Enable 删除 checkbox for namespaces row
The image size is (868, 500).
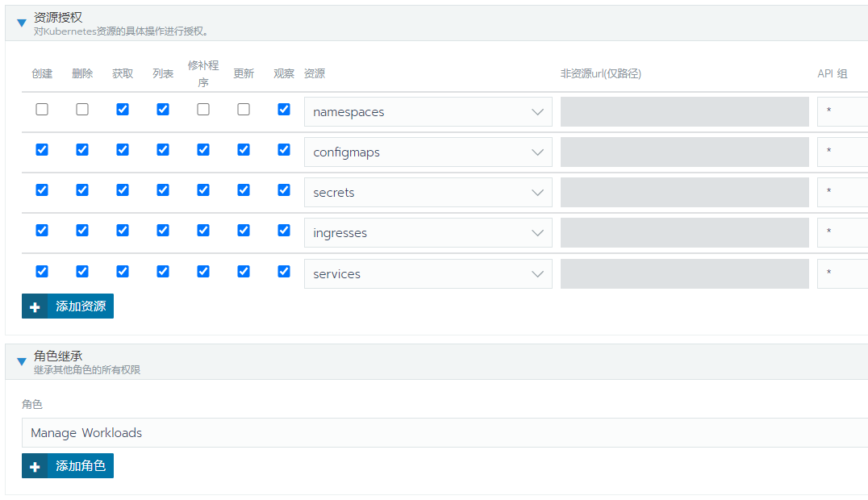(x=82, y=110)
